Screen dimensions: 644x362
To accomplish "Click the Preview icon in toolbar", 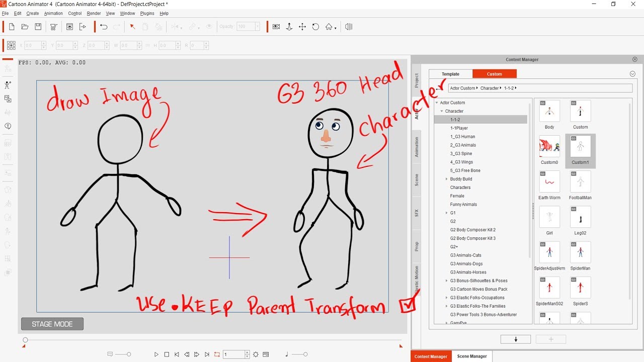I will pos(69,27).
